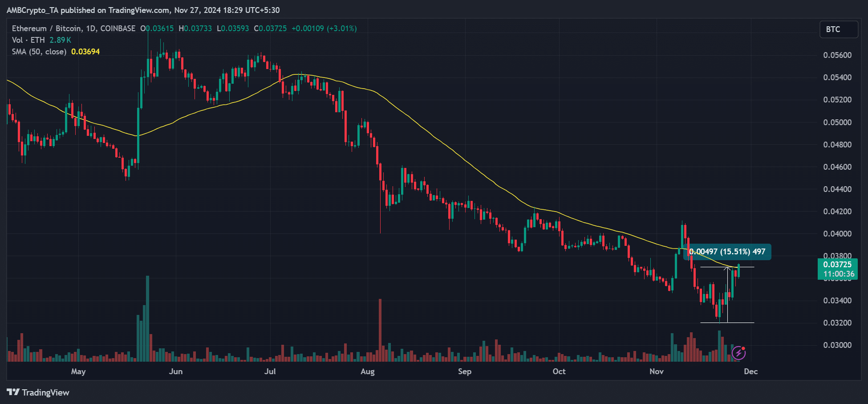
Task: Click the Sep label on time axis
Action: (x=465, y=371)
